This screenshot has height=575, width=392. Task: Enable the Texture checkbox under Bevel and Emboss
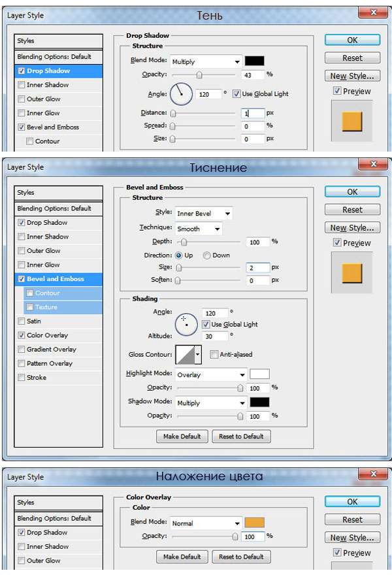pos(30,307)
